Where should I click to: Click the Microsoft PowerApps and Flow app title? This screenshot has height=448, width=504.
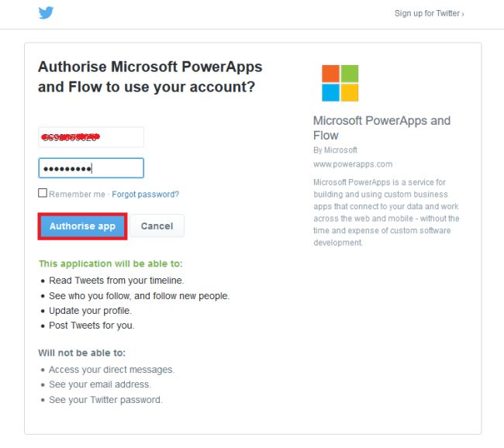pyautogui.click(x=381, y=128)
